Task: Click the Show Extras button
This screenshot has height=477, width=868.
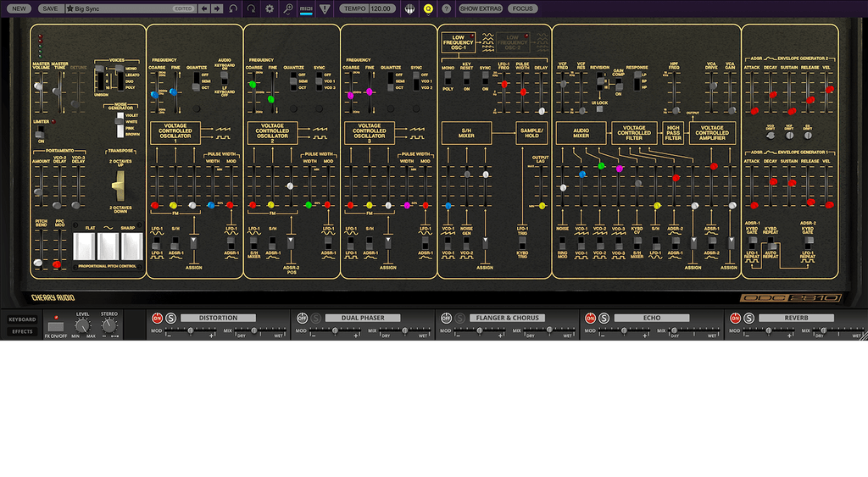Action: pyautogui.click(x=481, y=8)
